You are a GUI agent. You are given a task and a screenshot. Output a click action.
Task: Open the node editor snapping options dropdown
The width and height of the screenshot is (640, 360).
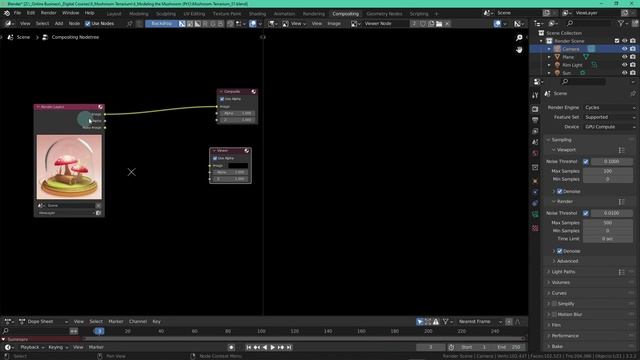(240, 24)
